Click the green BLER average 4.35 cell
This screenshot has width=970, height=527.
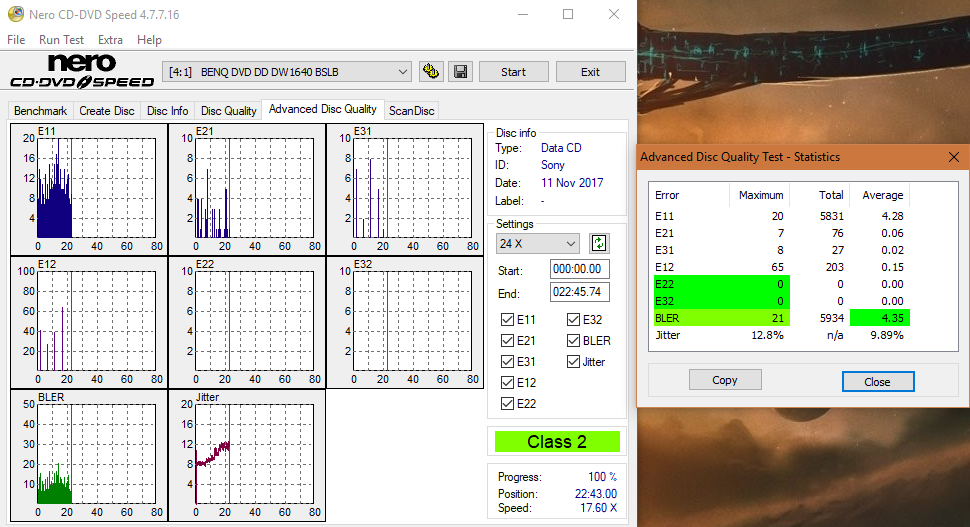pos(880,318)
